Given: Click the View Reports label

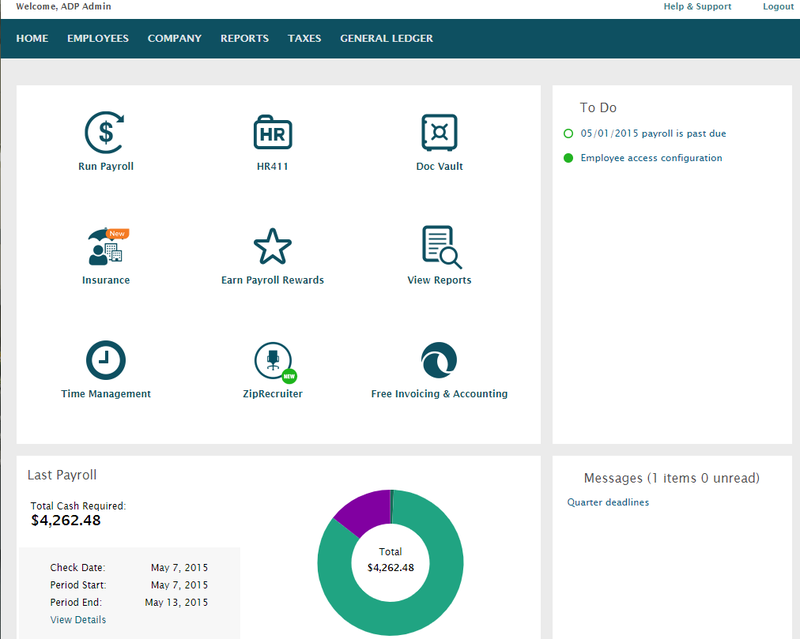Looking at the screenshot, I should coord(439,280).
